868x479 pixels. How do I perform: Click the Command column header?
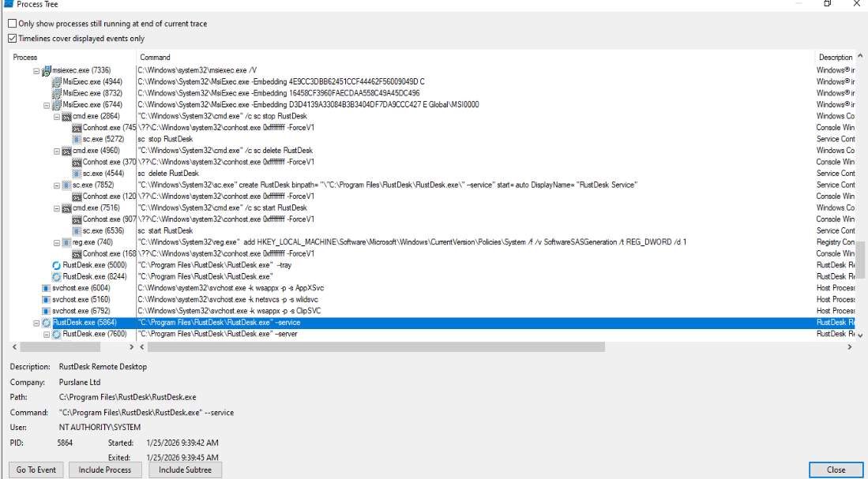(475, 58)
